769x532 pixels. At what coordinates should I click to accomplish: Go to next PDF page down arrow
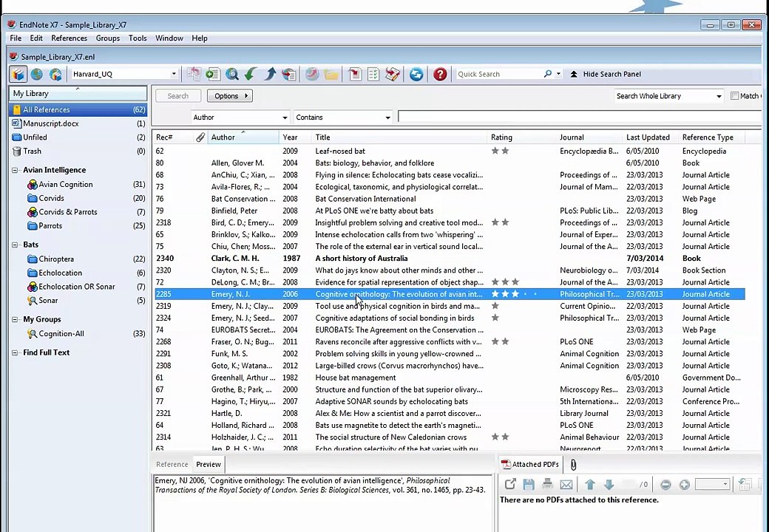609,485
